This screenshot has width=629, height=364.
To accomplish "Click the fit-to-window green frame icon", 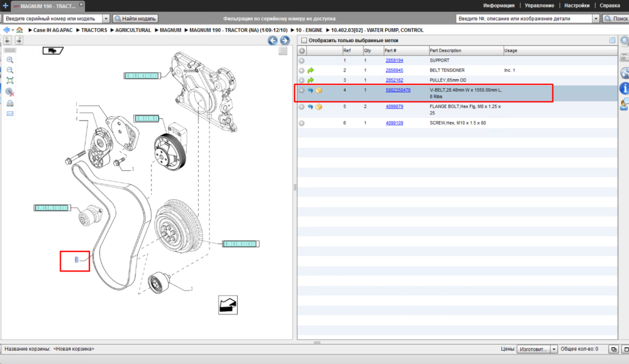I will pos(10,80).
